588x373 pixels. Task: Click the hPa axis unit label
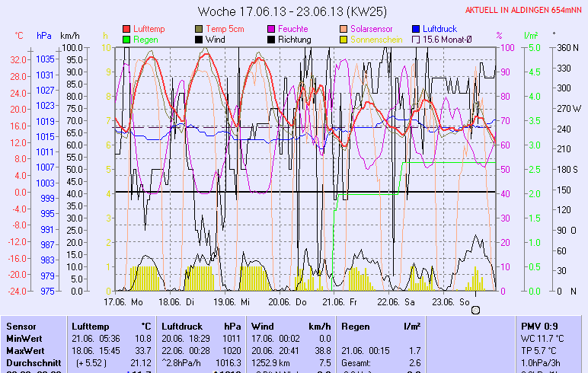[44, 36]
